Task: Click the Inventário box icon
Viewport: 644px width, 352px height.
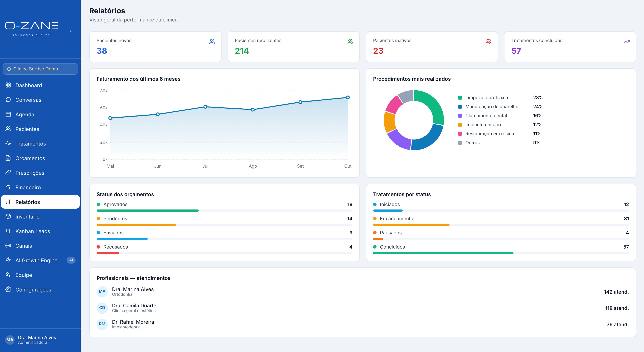Action: [8, 217]
